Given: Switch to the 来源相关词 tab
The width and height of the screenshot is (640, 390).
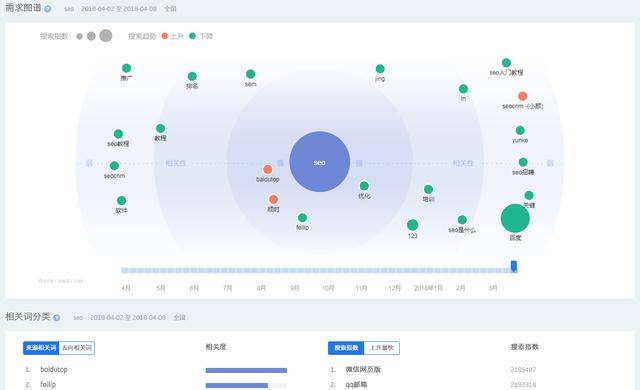Looking at the screenshot, I should point(41,348).
